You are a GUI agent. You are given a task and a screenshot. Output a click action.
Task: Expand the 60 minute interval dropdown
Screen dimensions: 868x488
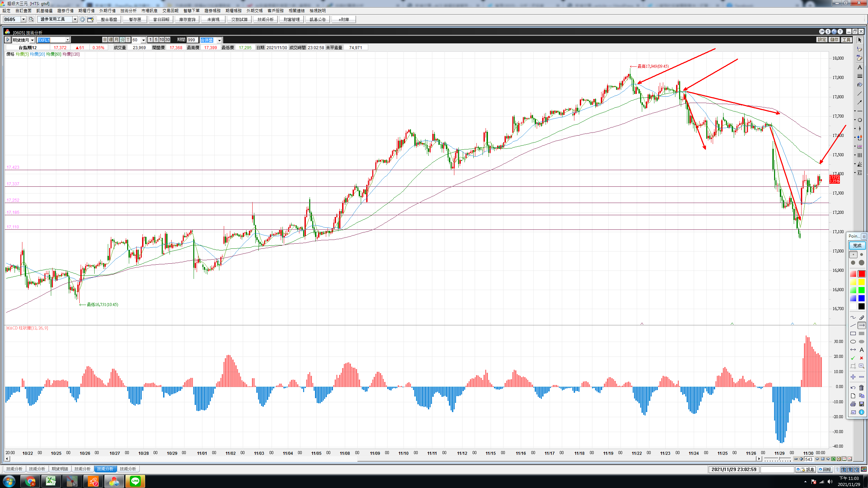click(x=143, y=40)
